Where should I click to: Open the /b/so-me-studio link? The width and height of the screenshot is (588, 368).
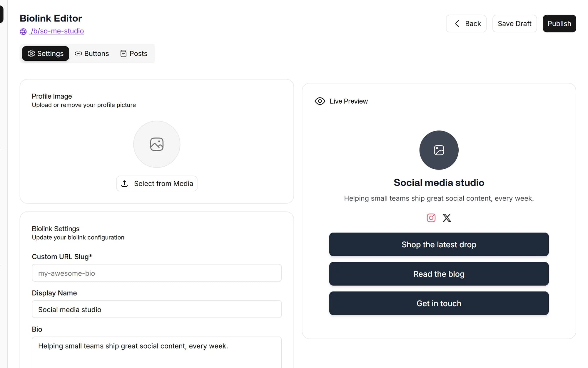click(56, 31)
